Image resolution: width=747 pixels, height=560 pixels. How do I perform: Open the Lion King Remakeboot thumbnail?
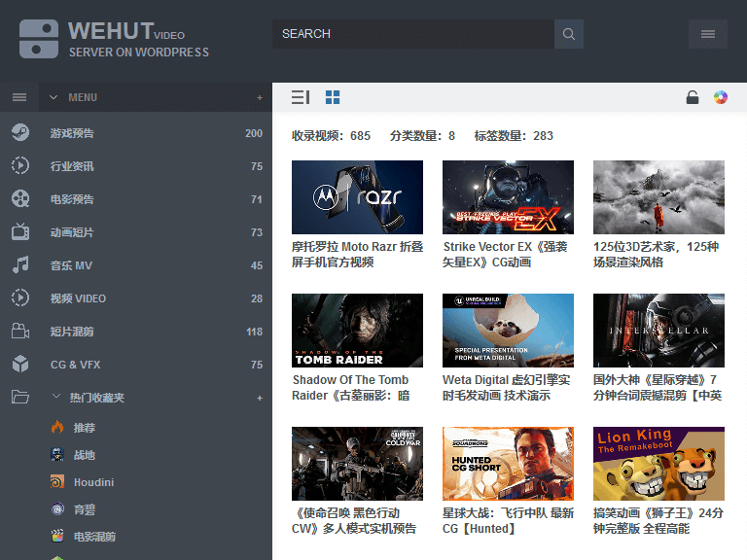[658, 464]
